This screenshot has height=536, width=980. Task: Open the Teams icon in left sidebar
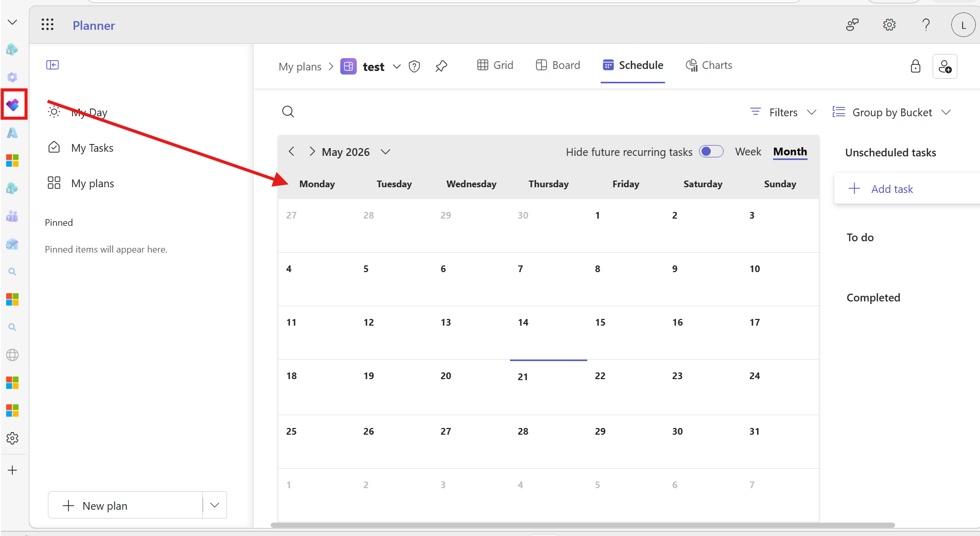click(x=12, y=216)
